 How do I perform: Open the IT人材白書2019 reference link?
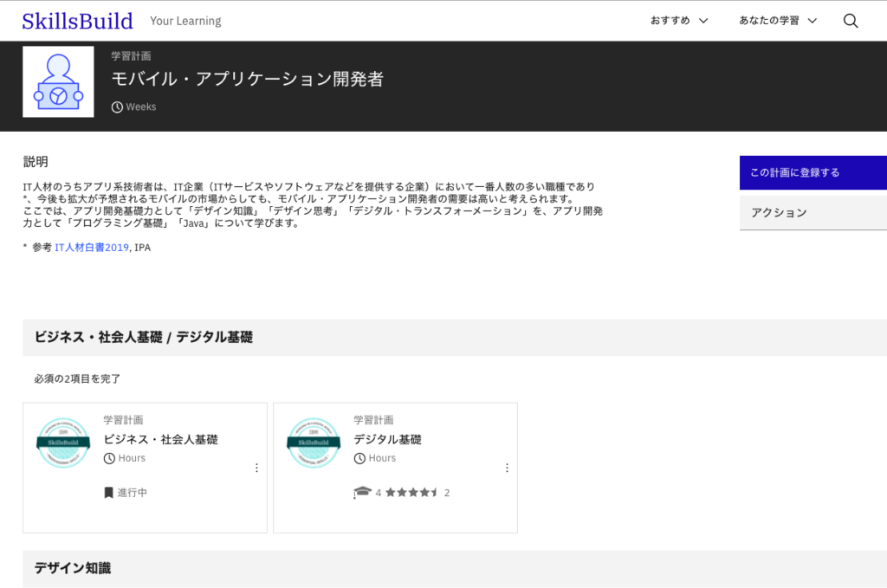[x=92, y=248]
